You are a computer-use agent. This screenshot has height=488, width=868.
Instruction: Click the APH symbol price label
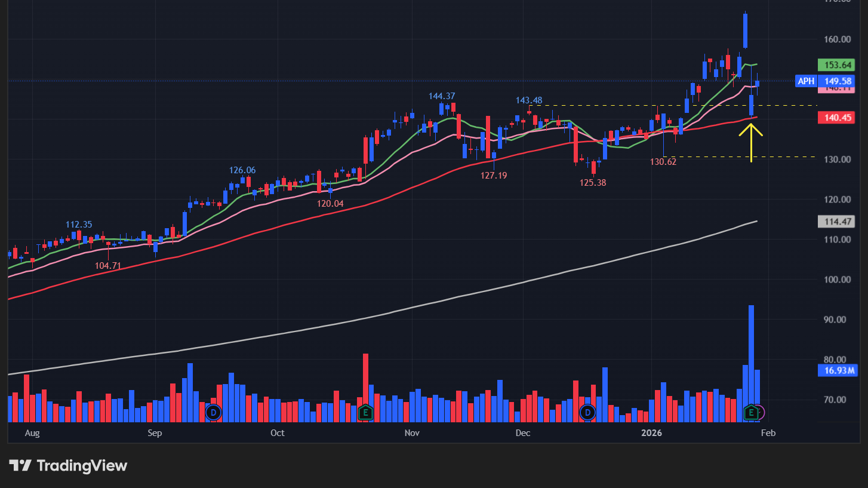click(x=806, y=81)
